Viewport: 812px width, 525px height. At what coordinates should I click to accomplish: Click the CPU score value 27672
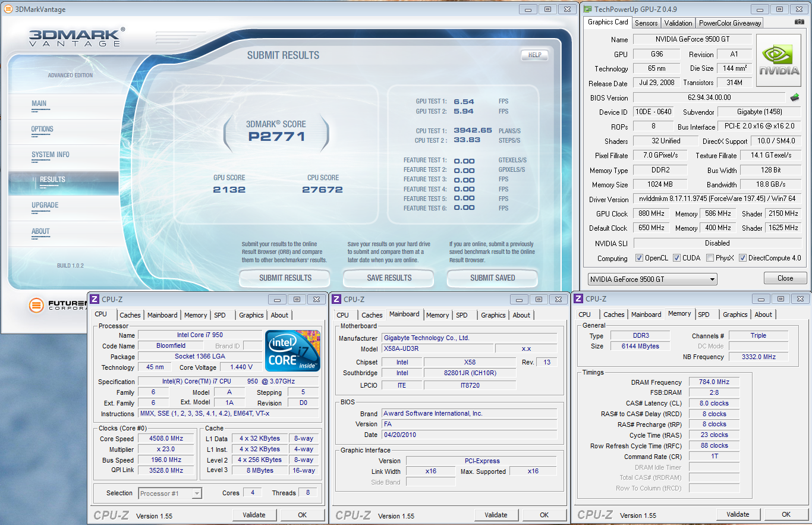click(322, 190)
